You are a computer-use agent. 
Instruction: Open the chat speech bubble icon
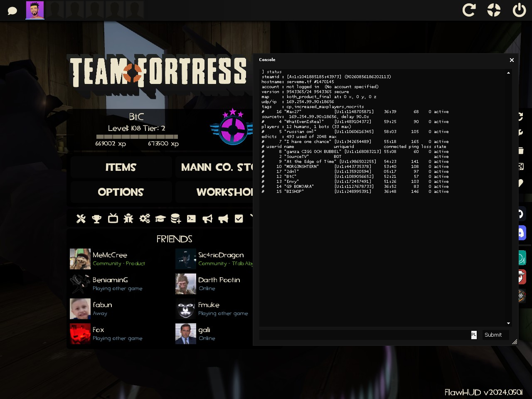click(x=12, y=10)
